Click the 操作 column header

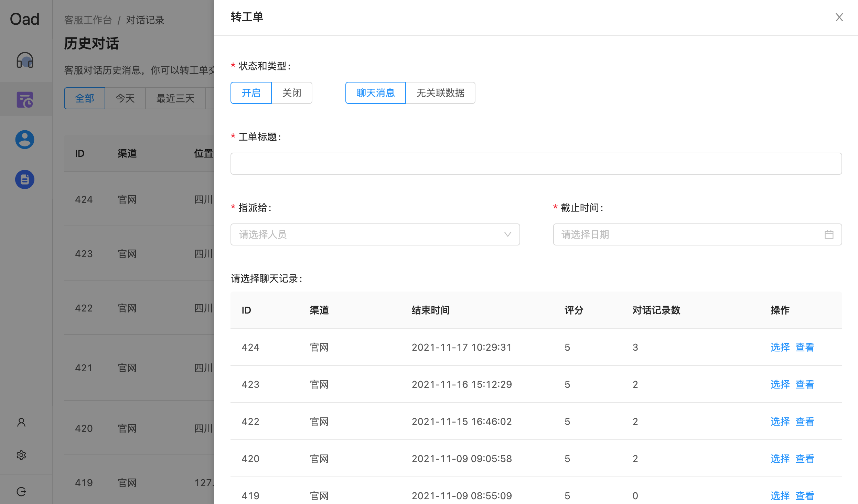point(780,310)
